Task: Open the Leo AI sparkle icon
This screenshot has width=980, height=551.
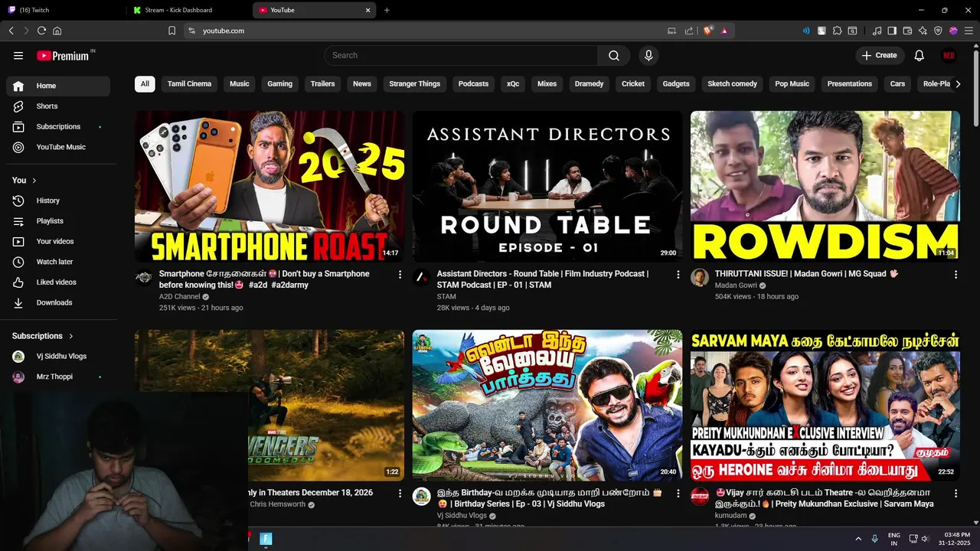Action: tap(923, 31)
